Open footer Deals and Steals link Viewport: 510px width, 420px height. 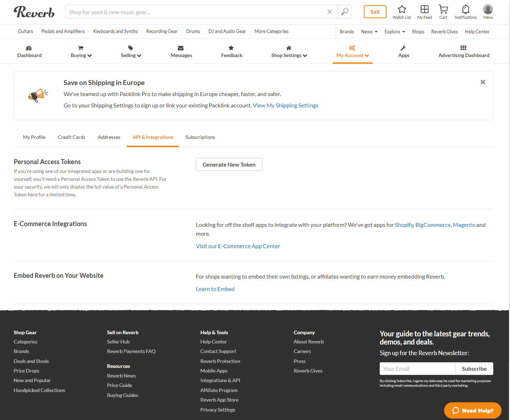pyautogui.click(x=31, y=361)
